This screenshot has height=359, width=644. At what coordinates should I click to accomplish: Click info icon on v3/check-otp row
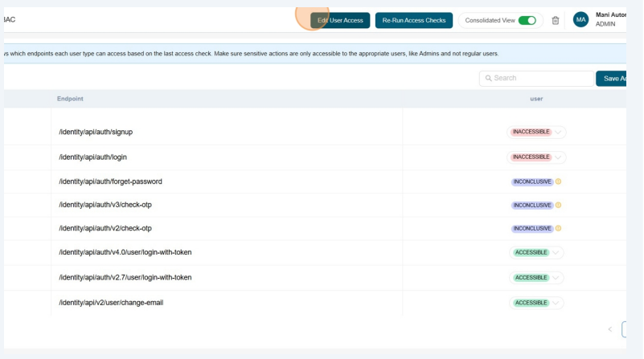(558, 205)
